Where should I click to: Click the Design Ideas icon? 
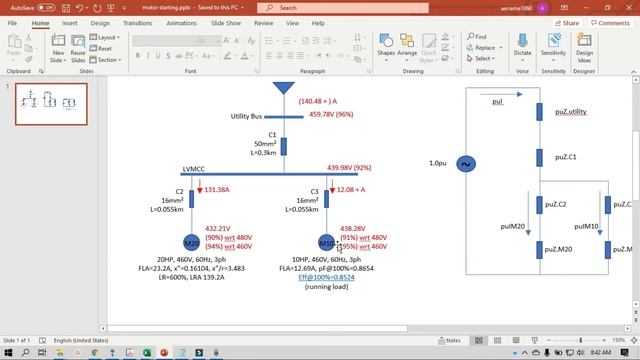pos(584,41)
